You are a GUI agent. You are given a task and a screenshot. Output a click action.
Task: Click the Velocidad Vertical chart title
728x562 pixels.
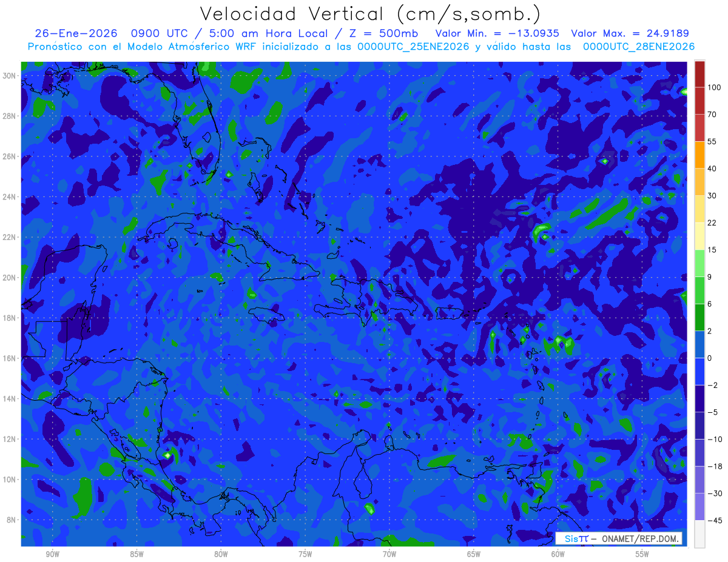(370, 14)
